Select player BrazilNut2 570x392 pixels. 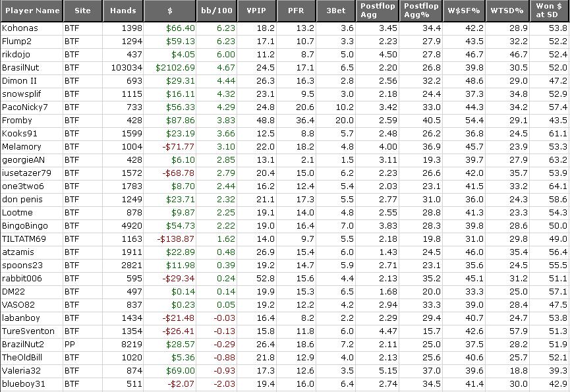[24, 344]
